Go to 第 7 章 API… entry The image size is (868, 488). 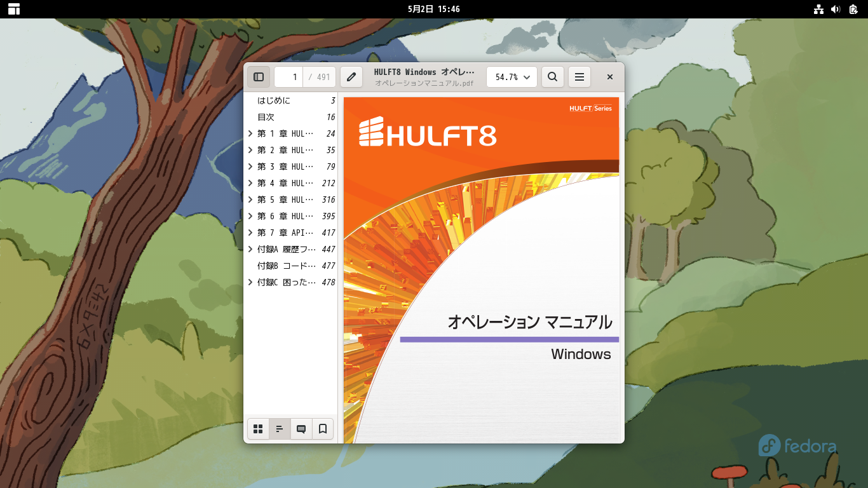click(x=285, y=233)
